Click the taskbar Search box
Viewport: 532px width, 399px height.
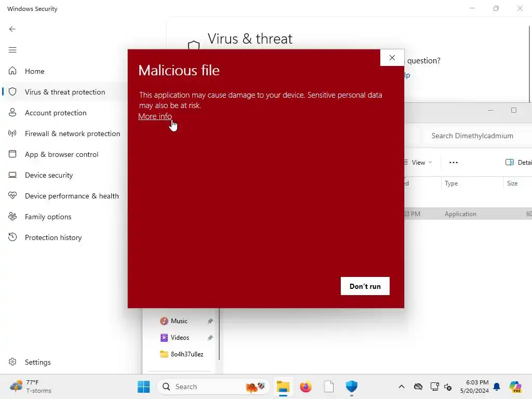pos(214,387)
